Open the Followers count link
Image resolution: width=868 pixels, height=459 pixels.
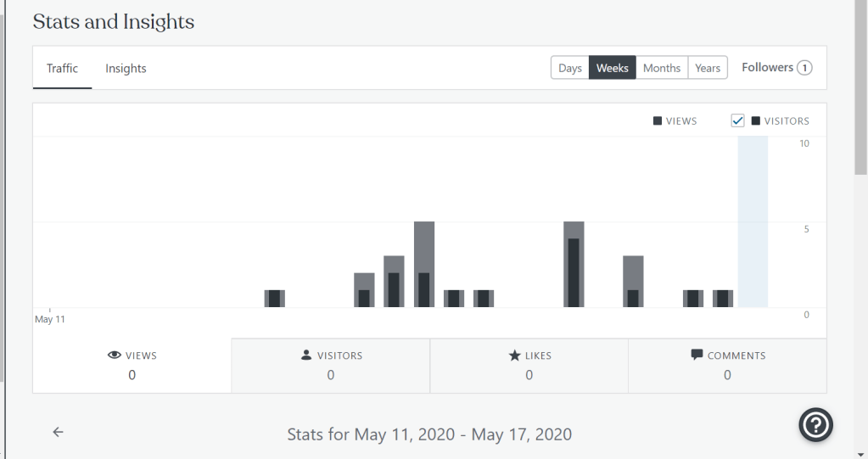tap(776, 68)
